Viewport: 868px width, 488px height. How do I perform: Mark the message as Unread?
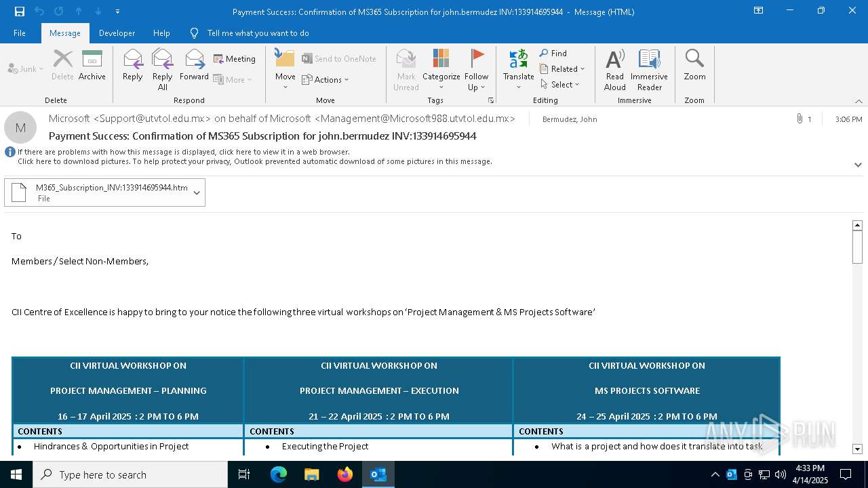pyautogui.click(x=406, y=70)
